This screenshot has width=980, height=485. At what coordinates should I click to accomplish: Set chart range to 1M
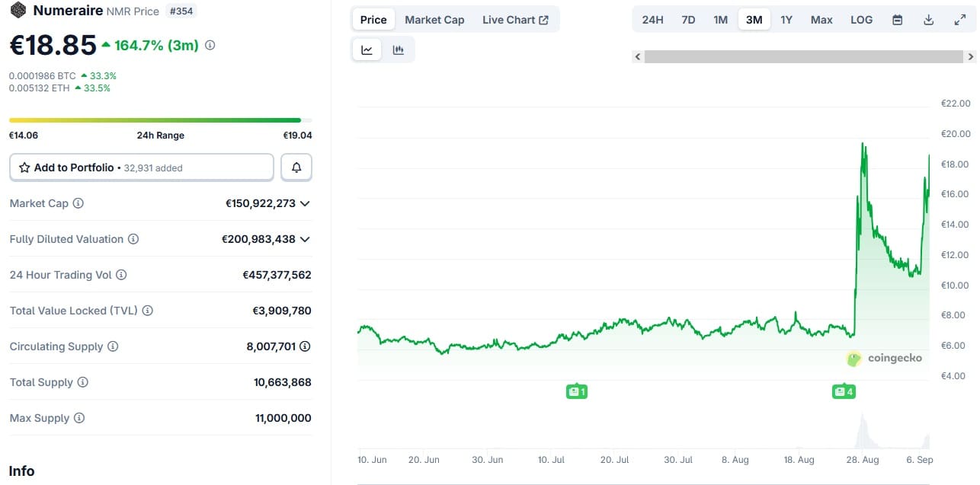[x=721, y=20]
